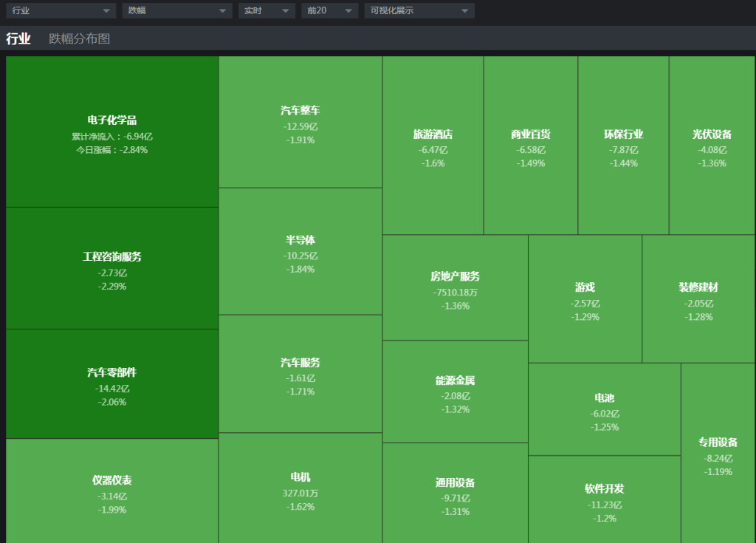Viewport: 756px width, 543px height.
Task: Click the -14.42亿 net flow value
Action: (112, 389)
